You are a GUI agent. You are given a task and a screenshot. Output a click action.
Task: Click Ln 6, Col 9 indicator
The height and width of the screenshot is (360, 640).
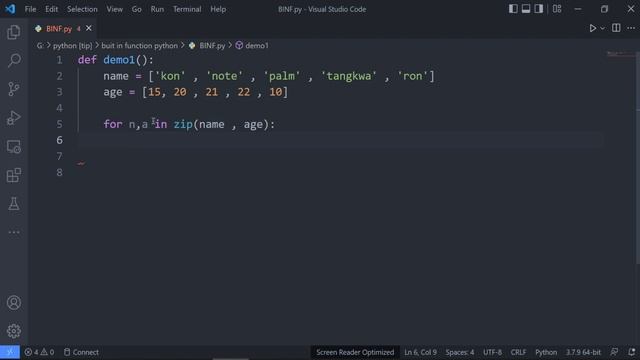coord(420,352)
